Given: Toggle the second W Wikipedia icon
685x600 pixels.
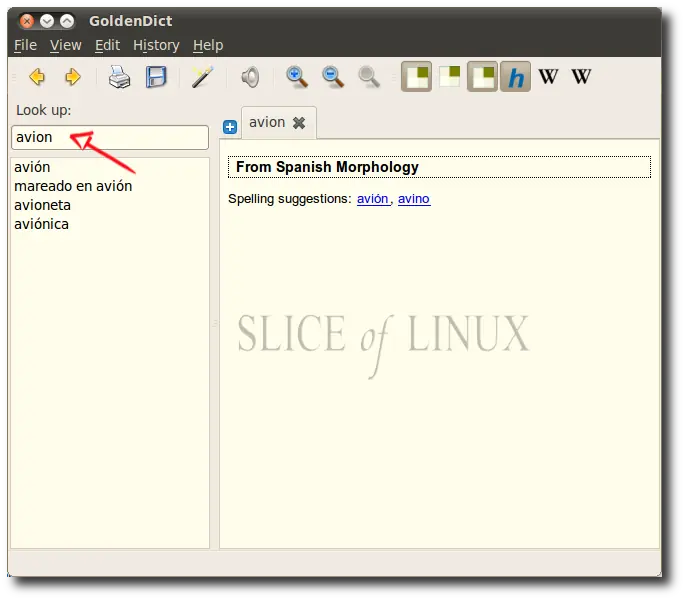Looking at the screenshot, I should click(581, 76).
